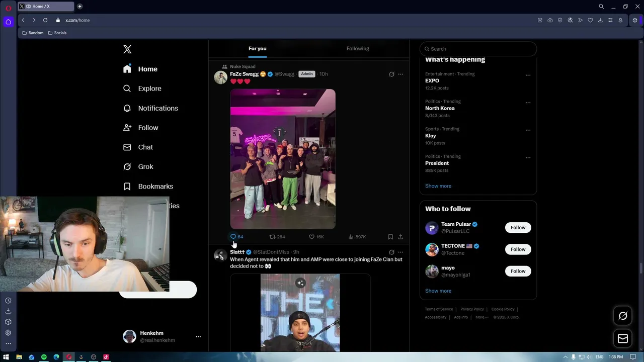Go to Home in the X sidebar

coord(140,69)
